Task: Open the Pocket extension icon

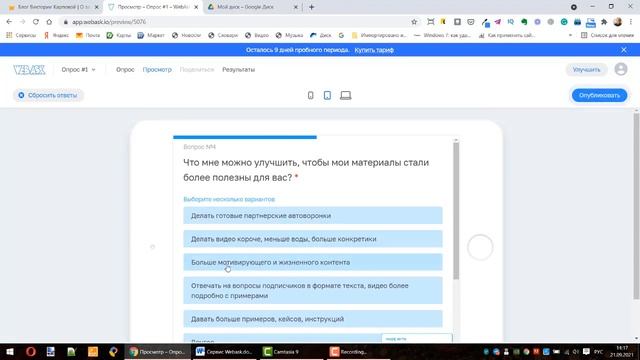Action: (471, 22)
